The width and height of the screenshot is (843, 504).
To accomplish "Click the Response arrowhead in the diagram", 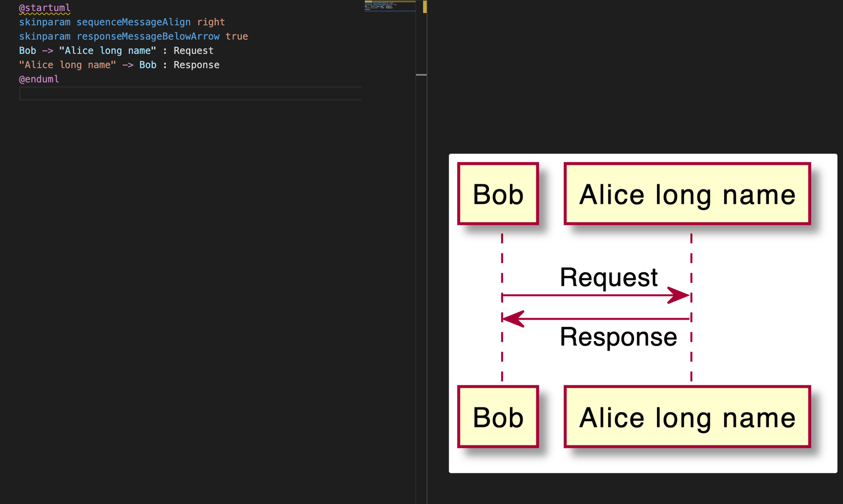I will click(513, 319).
